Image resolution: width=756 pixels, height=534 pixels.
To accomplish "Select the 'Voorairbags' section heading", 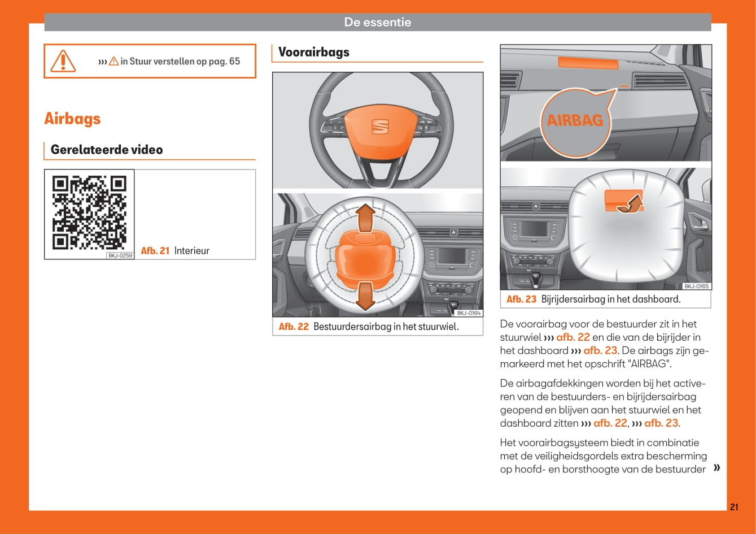I will click(x=314, y=52).
